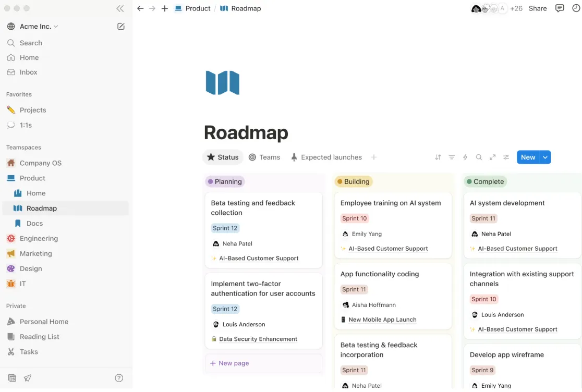The image size is (582, 392).
Task: Open the comments icon in top bar
Action: [560, 8]
